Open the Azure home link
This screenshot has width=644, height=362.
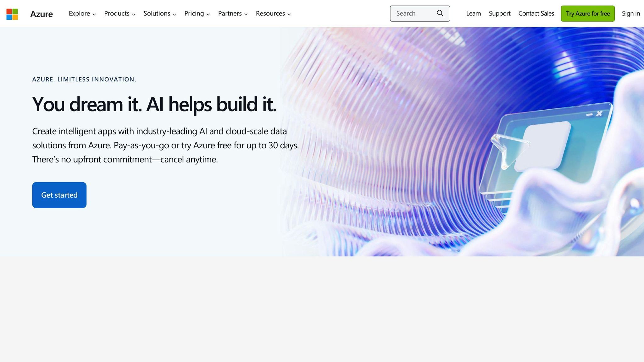(42, 14)
